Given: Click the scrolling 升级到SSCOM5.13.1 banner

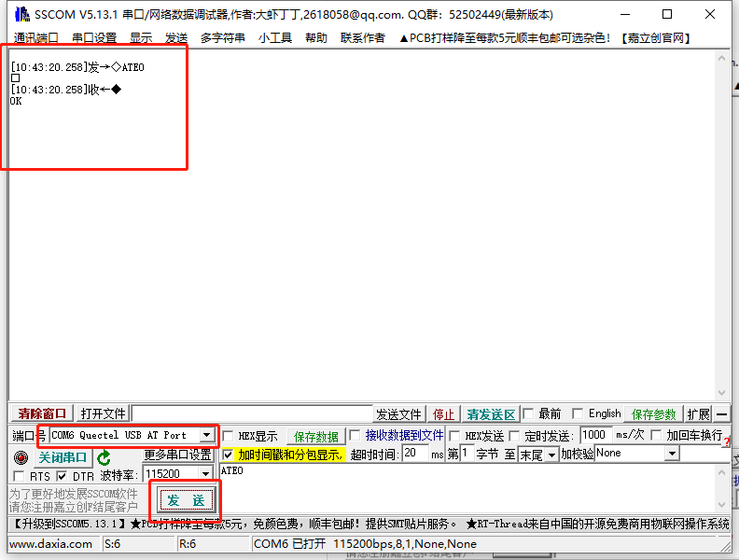Looking at the screenshot, I should point(370,524).
